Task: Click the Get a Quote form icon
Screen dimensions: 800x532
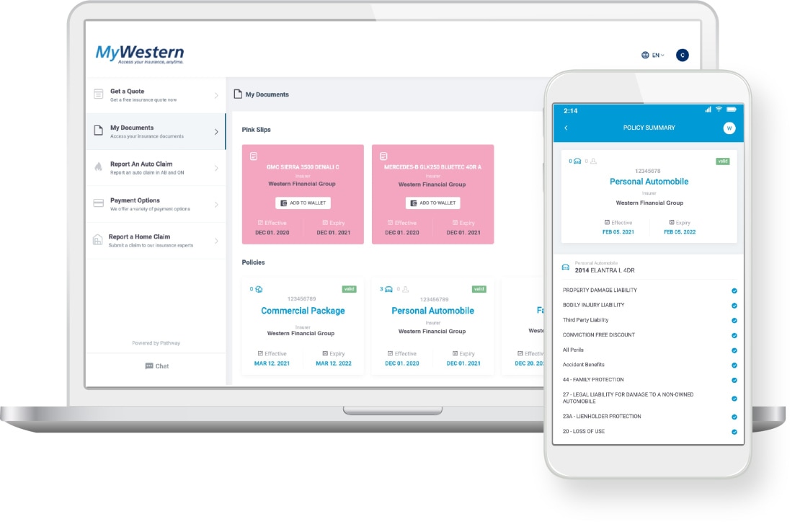Action: tap(99, 94)
